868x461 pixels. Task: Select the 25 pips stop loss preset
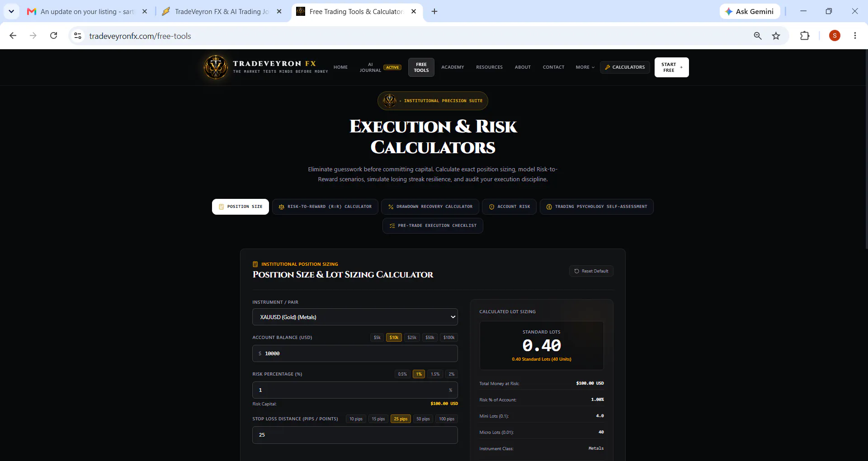pyautogui.click(x=401, y=419)
